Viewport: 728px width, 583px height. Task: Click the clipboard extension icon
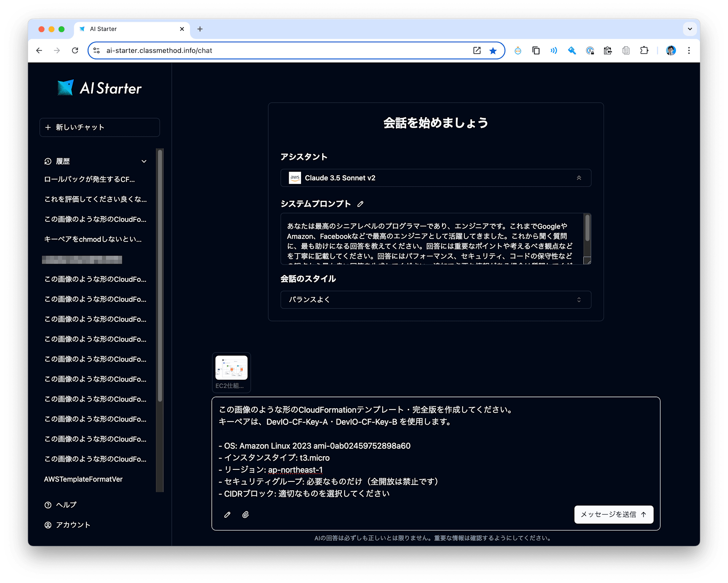(x=608, y=51)
